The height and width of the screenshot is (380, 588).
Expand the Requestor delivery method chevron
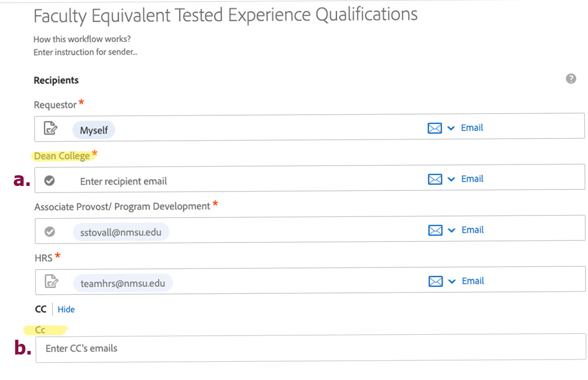(x=451, y=128)
